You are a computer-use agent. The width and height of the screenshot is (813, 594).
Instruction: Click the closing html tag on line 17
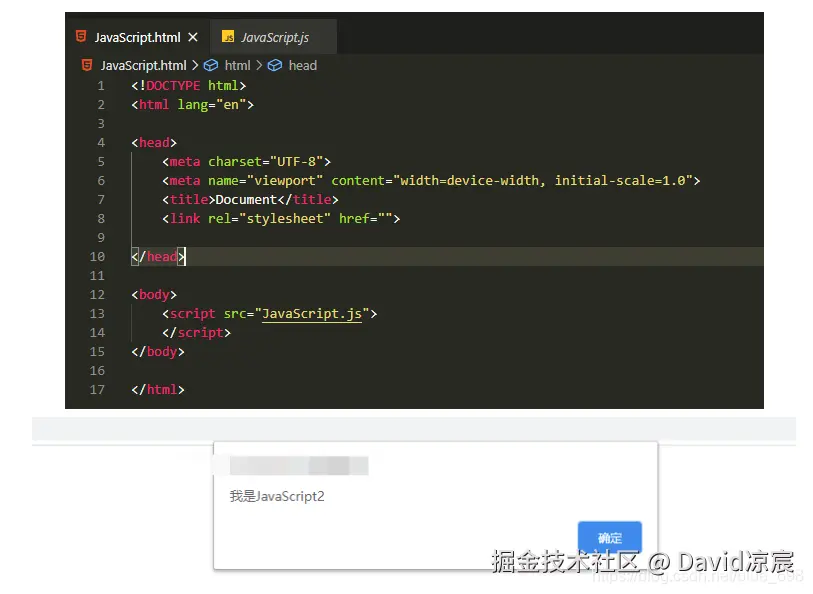(158, 390)
